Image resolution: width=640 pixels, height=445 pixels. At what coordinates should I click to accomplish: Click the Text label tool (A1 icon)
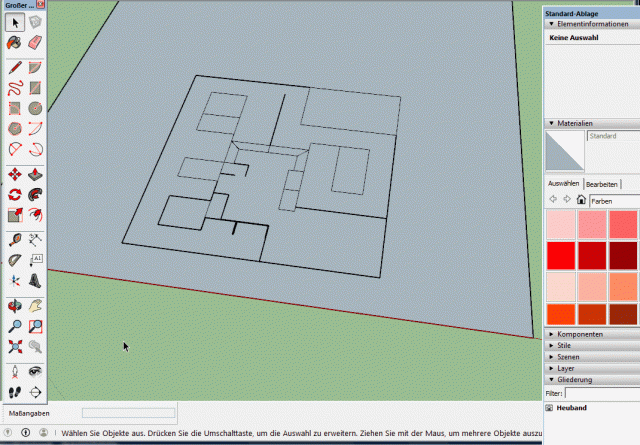pos(35,260)
